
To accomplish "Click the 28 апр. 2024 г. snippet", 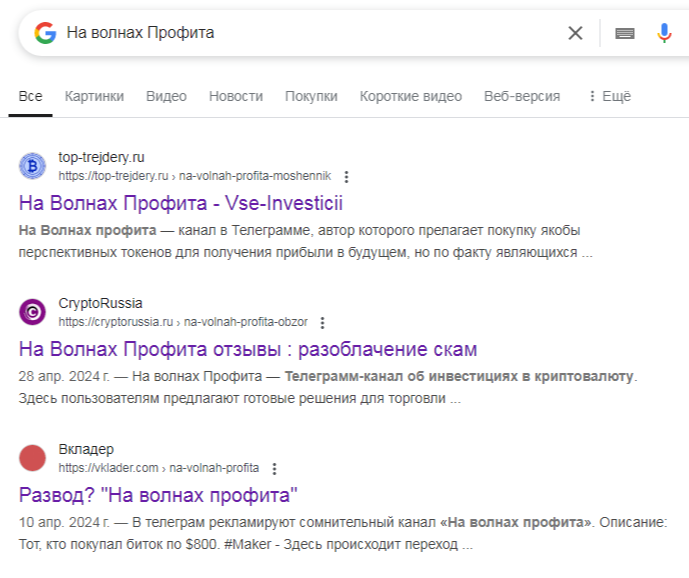I will pos(328,387).
